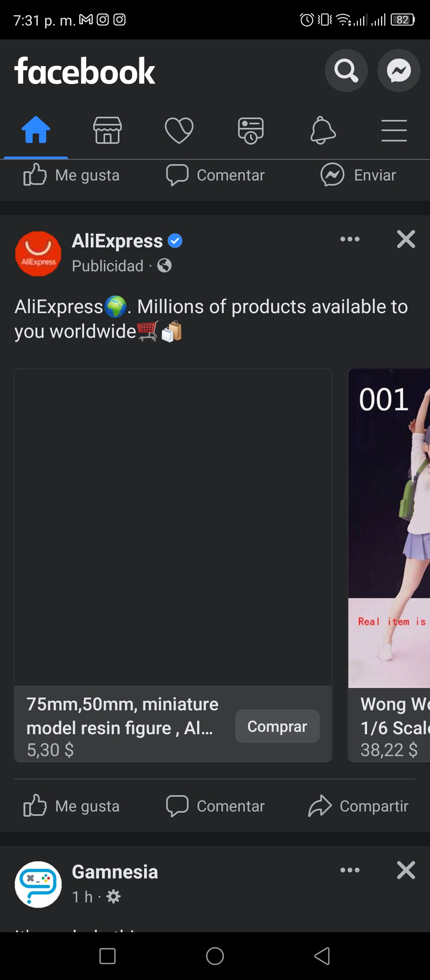Open AliExpress profile picture
The width and height of the screenshot is (430, 980).
pyautogui.click(x=38, y=254)
